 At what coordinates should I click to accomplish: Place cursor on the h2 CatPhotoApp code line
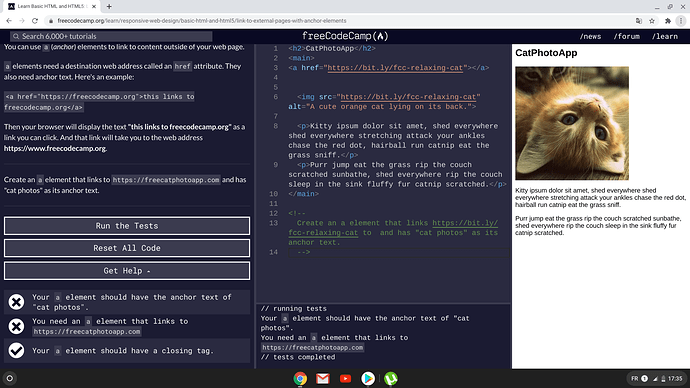332,48
